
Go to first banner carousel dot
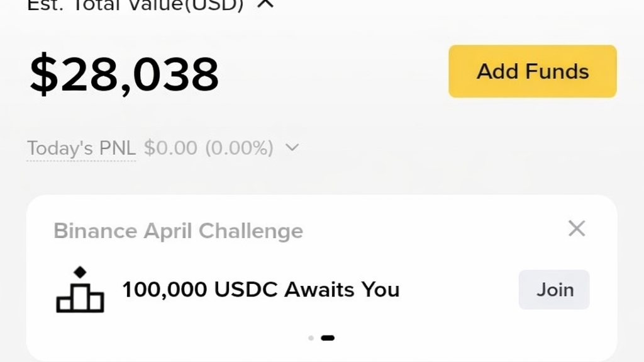click(x=311, y=338)
